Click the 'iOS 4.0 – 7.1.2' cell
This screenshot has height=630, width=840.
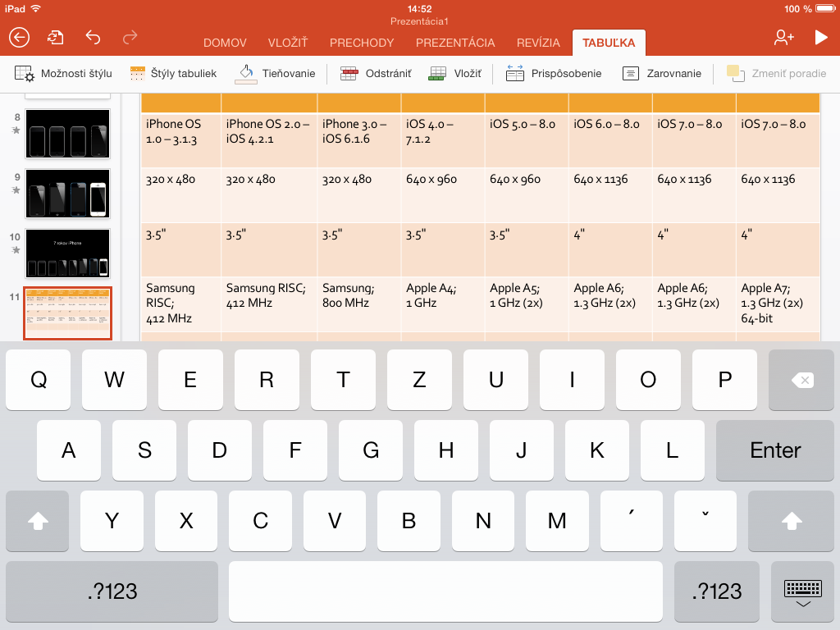[442, 139]
